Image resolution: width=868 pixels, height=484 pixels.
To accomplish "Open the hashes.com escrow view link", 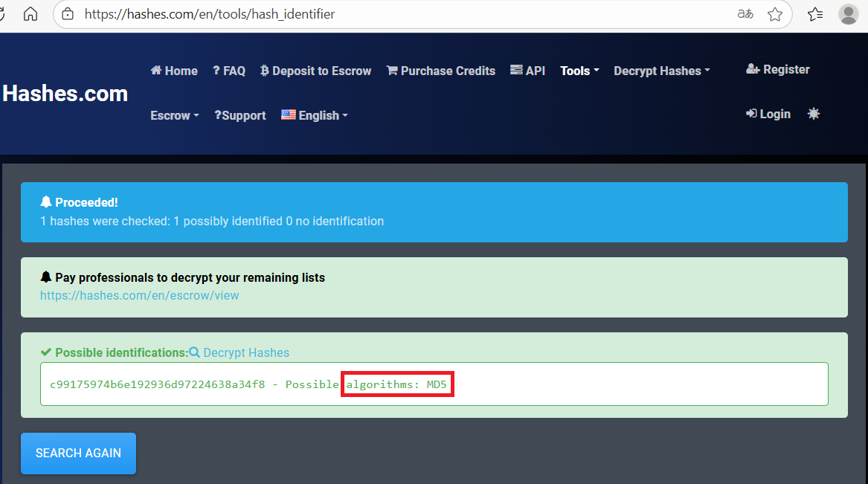I will click(x=140, y=295).
